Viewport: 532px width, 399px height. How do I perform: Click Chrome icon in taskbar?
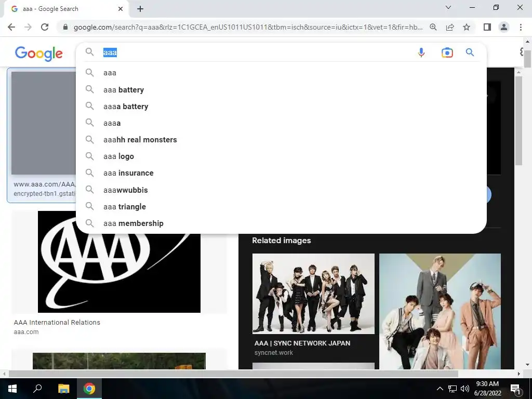coord(89,389)
